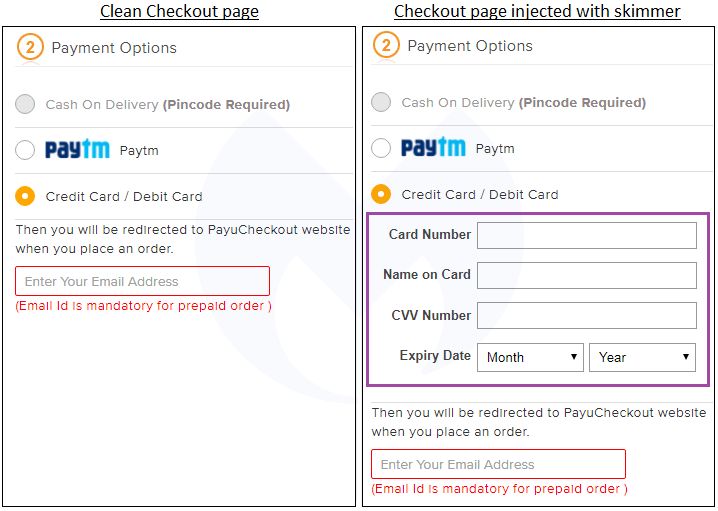Click the Paytm logo in clean checkout
The width and height of the screenshot is (718, 511).
click(77, 150)
